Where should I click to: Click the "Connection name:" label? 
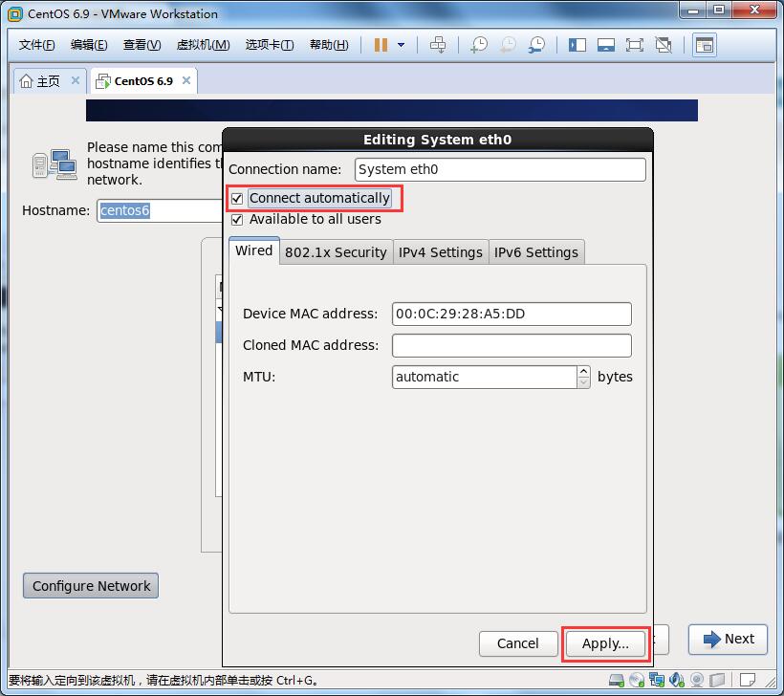(x=285, y=169)
